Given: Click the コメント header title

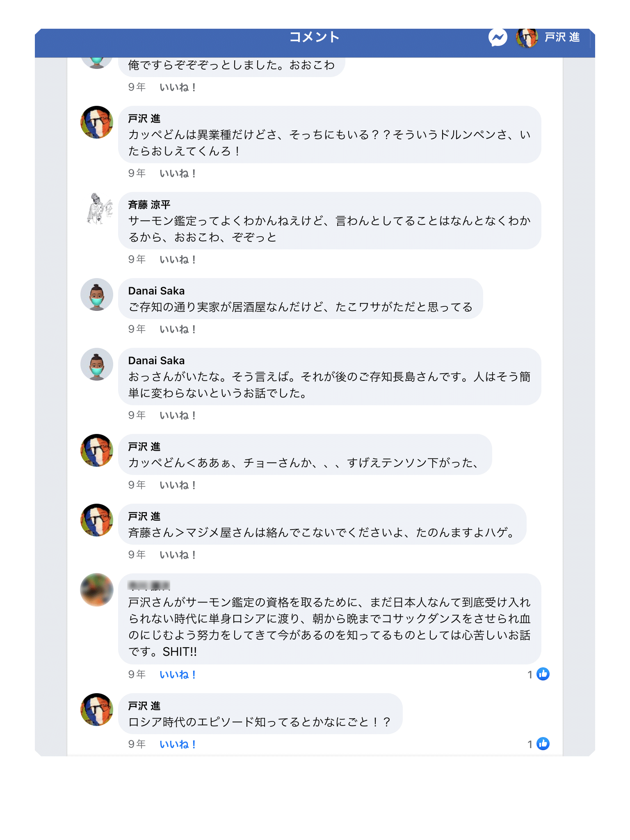Looking at the screenshot, I should point(315,37).
